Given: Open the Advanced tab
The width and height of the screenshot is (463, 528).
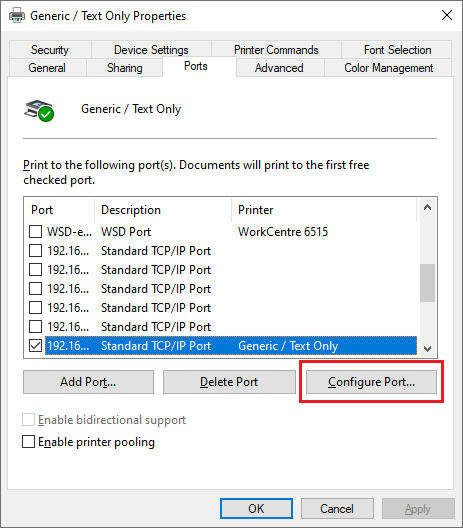Looking at the screenshot, I should coord(279,68).
